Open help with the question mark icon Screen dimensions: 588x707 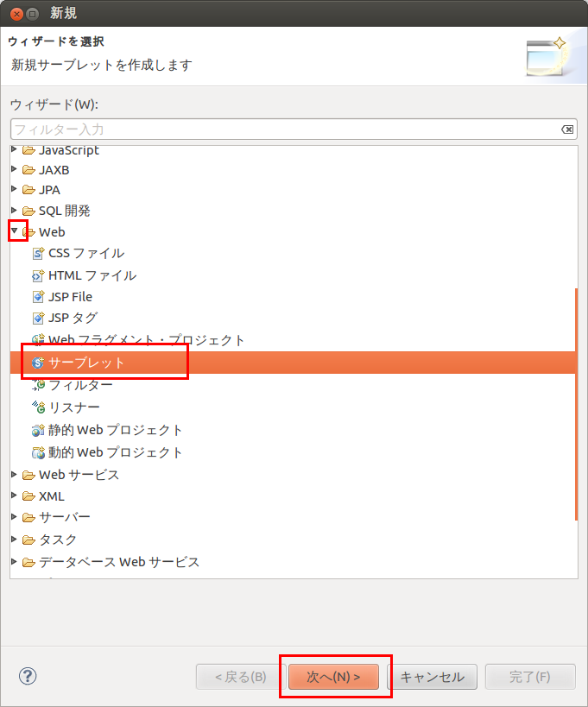[x=27, y=676]
